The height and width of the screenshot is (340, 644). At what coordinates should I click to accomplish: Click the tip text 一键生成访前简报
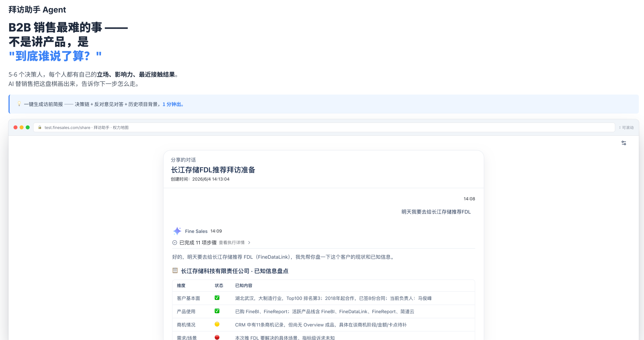[43, 104]
